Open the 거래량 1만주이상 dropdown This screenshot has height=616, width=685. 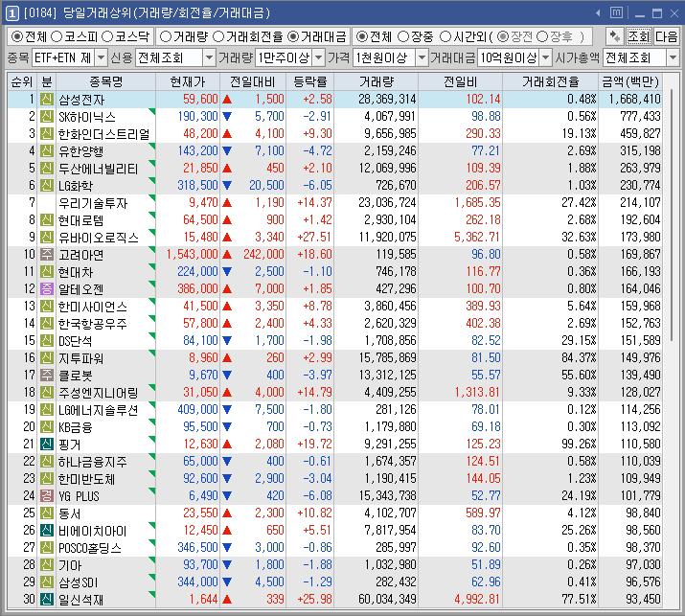[319, 57]
